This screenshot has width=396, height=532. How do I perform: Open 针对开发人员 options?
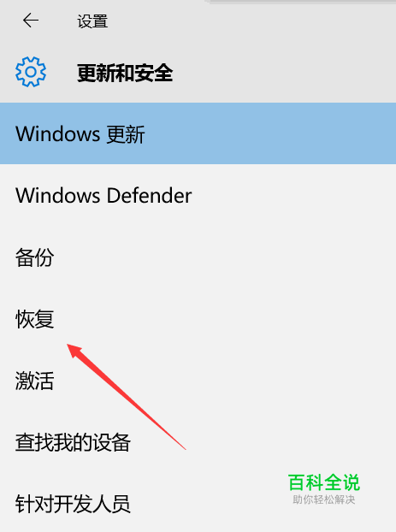(x=198, y=504)
